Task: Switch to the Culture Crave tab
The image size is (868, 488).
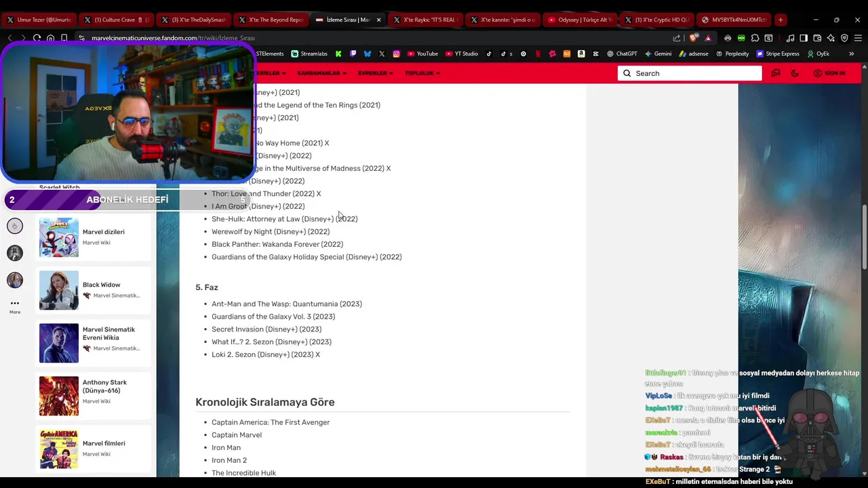Action: click(x=115, y=20)
